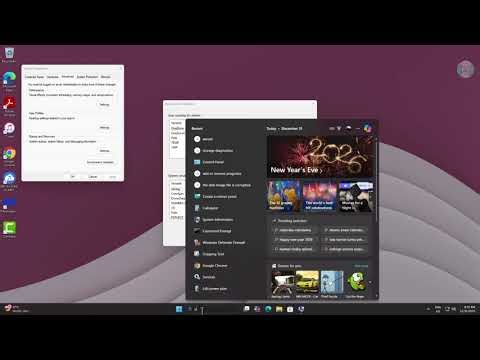Open iTunes desktop shortcut

(x=9, y=130)
